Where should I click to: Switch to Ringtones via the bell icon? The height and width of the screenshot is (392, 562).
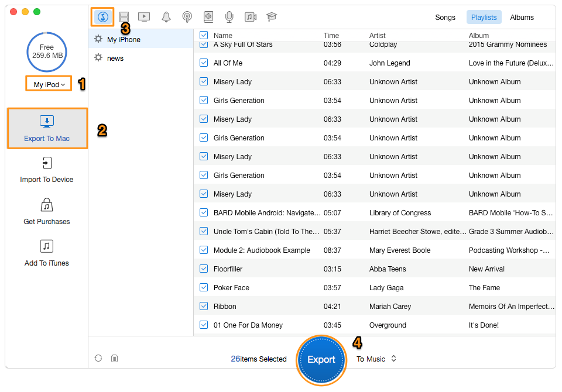coord(166,17)
